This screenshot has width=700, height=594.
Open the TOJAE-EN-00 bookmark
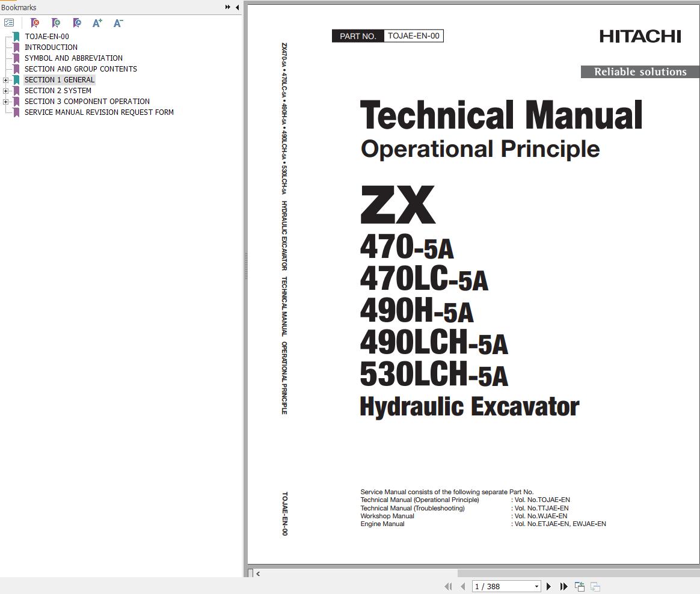(x=47, y=37)
